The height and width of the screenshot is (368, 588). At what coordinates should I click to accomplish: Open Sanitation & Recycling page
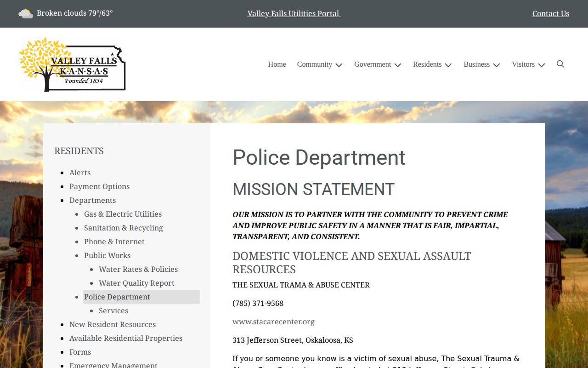tap(123, 228)
